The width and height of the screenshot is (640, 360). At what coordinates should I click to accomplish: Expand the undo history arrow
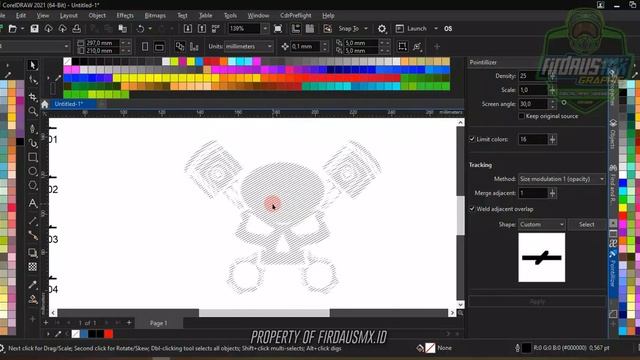coord(150,29)
